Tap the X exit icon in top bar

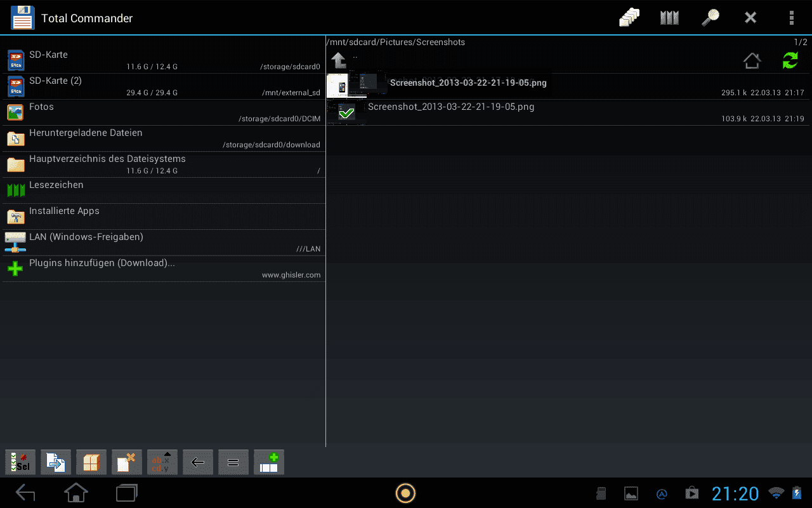pos(750,18)
